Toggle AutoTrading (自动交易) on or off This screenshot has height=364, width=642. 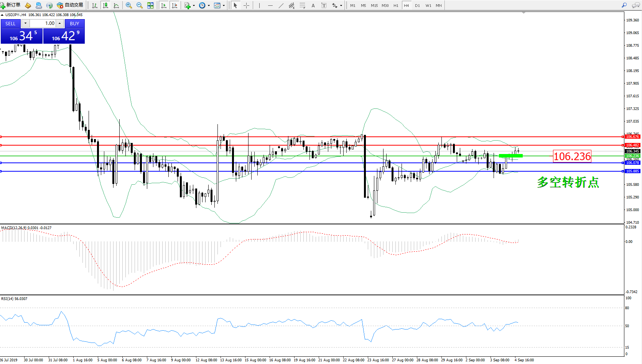(x=70, y=5)
